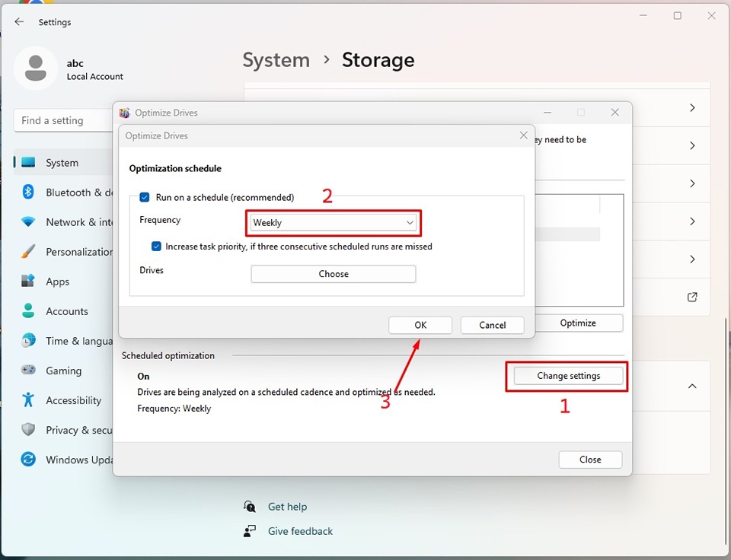Toggle Increase task priority checkbox
The width and height of the screenshot is (731, 560).
[x=156, y=247]
